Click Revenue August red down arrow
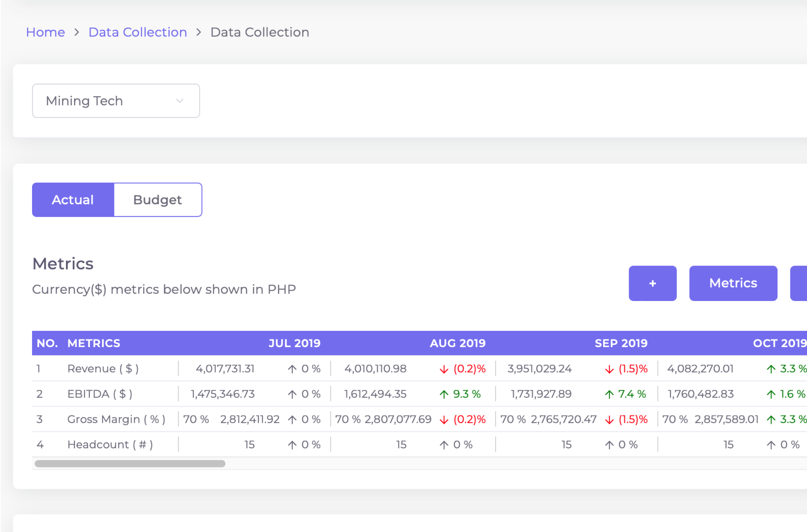The width and height of the screenshot is (807, 532). [x=444, y=369]
